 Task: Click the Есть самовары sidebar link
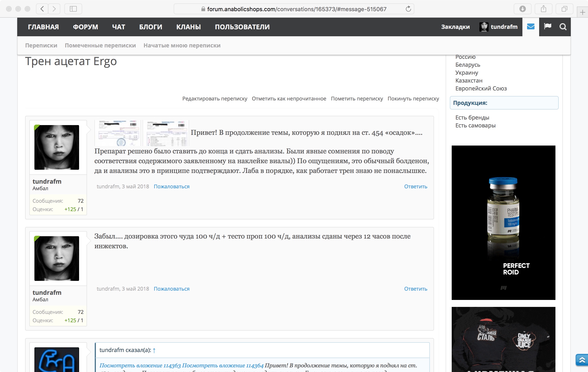tap(475, 126)
